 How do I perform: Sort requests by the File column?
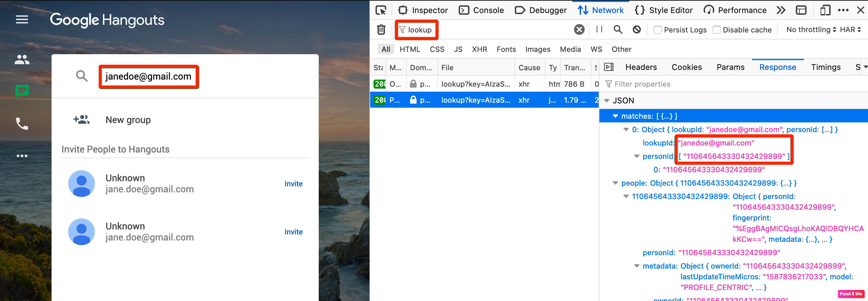click(x=476, y=68)
